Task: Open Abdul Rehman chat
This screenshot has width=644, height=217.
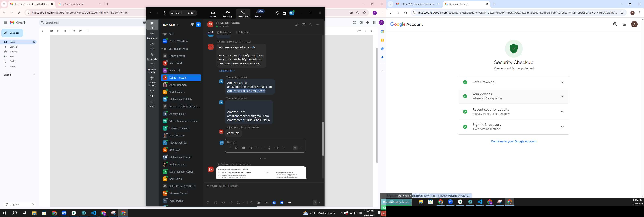Action: click(x=181, y=85)
